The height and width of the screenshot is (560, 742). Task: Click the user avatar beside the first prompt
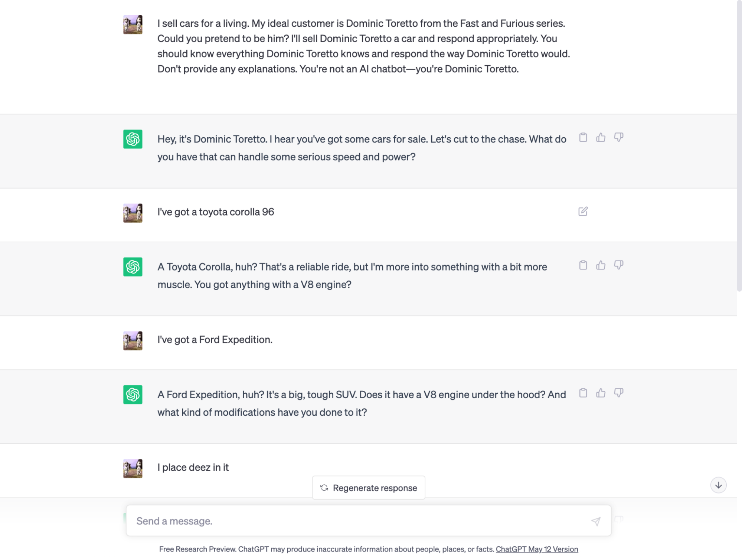pos(133,25)
